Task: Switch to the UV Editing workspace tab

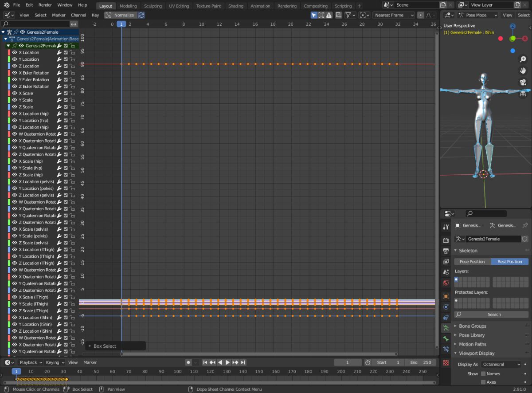Action: point(179,6)
